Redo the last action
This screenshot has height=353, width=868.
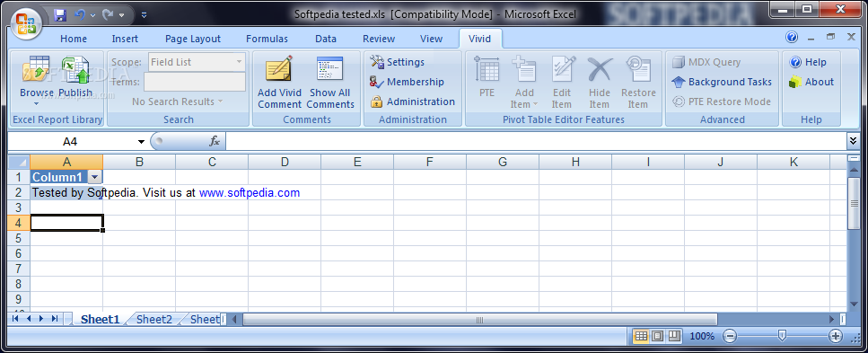(x=108, y=15)
